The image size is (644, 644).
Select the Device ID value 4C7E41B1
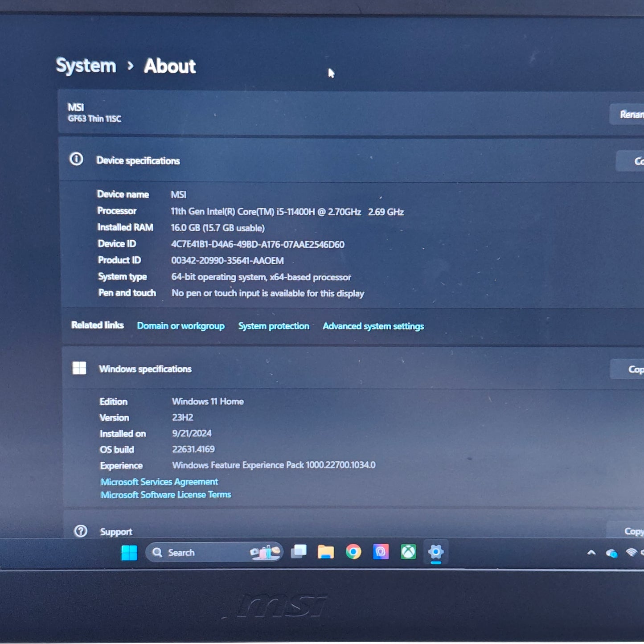click(258, 244)
